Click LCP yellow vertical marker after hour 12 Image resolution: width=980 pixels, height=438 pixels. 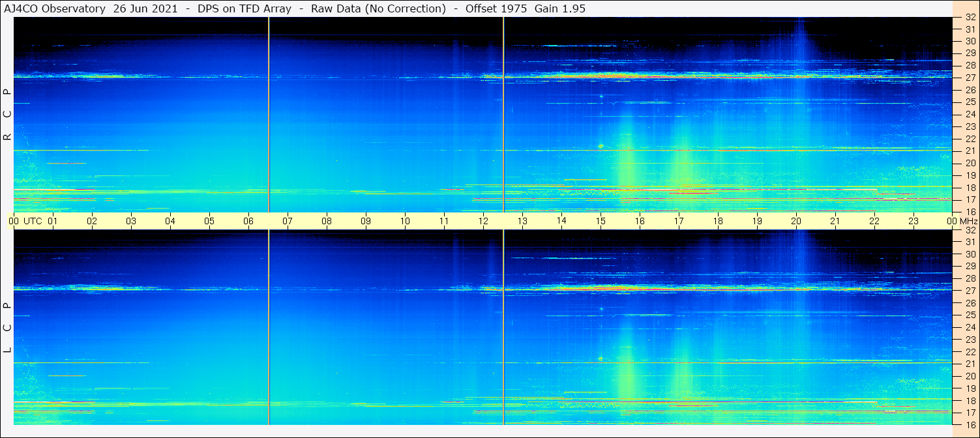point(503,327)
